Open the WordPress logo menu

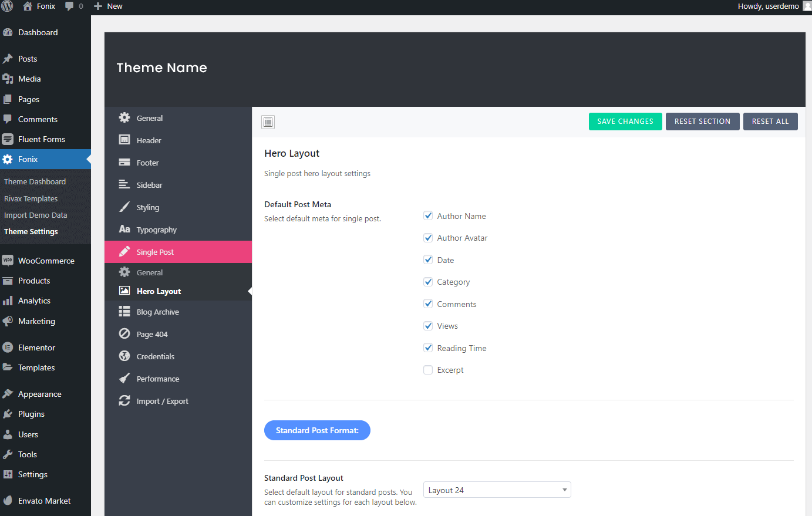8,6
